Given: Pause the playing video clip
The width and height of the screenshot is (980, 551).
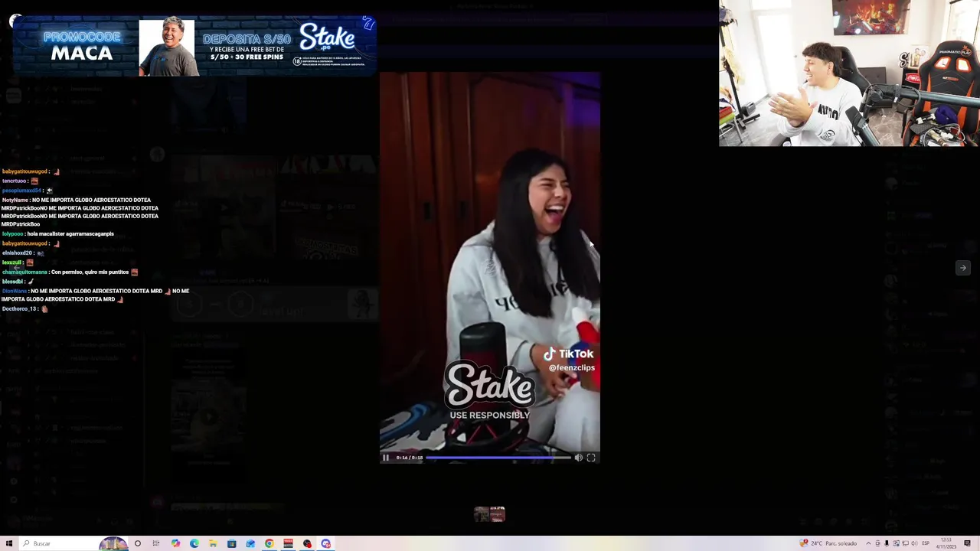Looking at the screenshot, I should tap(386, 458).
